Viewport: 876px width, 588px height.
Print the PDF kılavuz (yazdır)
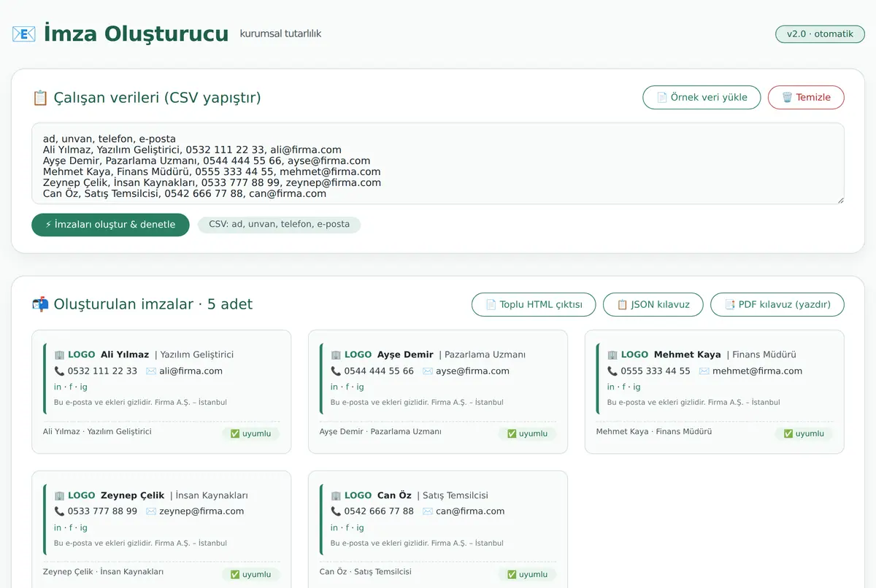click(777, 304)
